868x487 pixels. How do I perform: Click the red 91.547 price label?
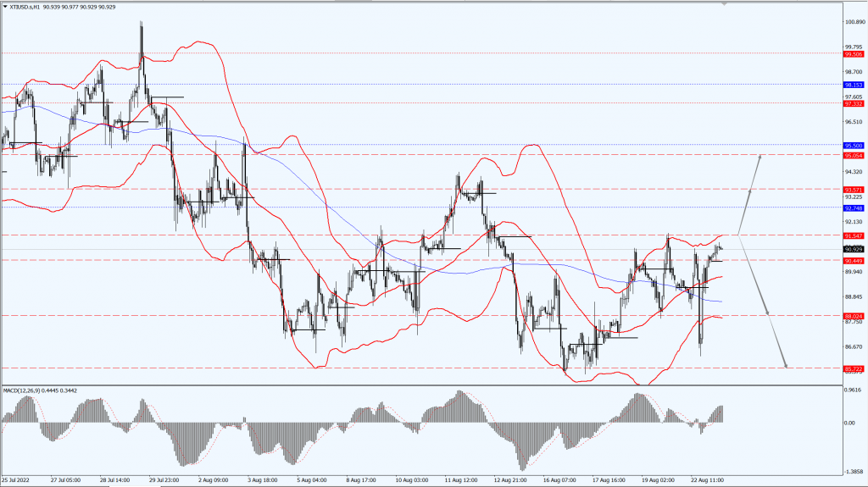(854, 235)
